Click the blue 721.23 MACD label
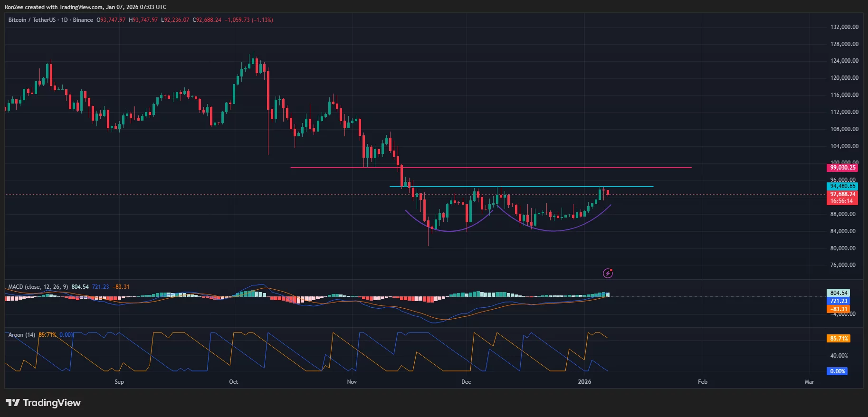The image size is (868, 417). point(839,301)
